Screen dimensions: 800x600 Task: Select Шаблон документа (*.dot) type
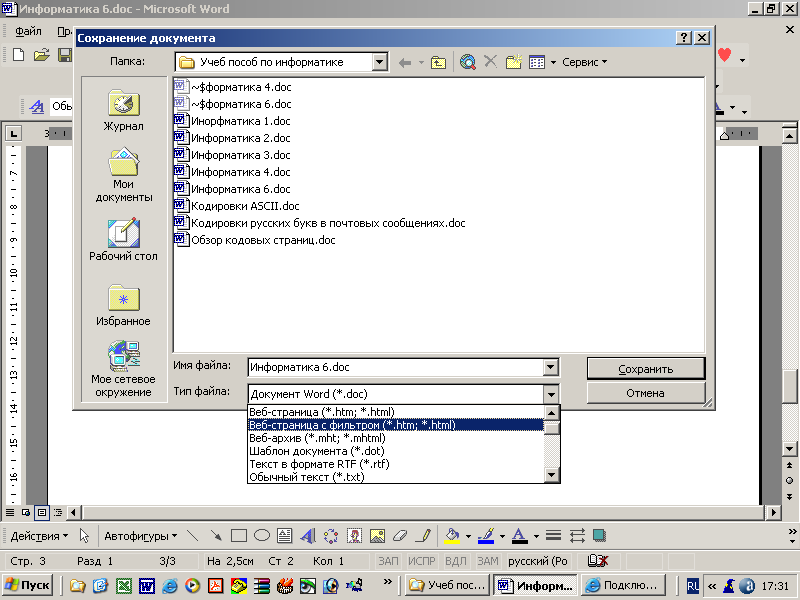coord(395,451)
